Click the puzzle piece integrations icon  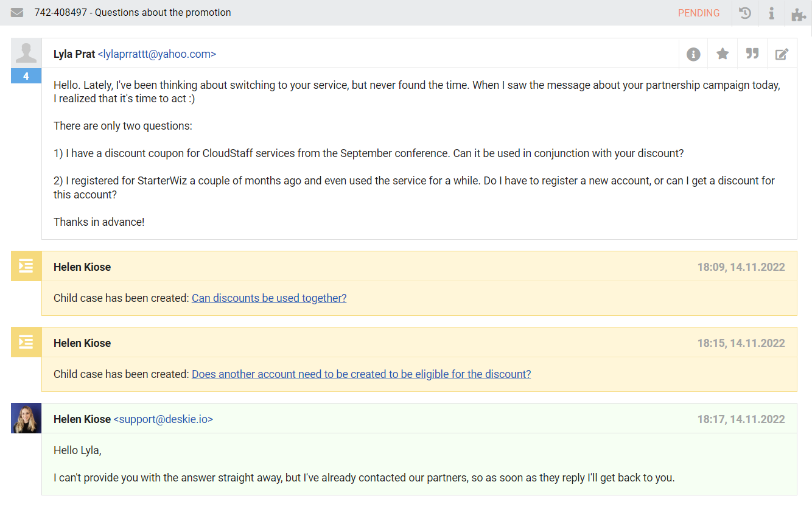pos(798,14)
